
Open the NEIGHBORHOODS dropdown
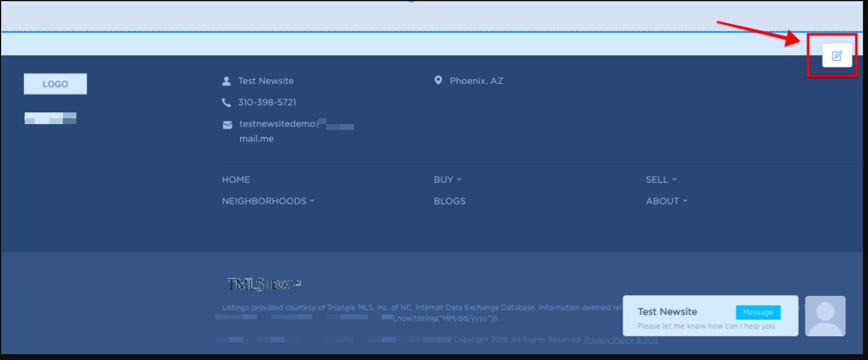tap(265, 200)
